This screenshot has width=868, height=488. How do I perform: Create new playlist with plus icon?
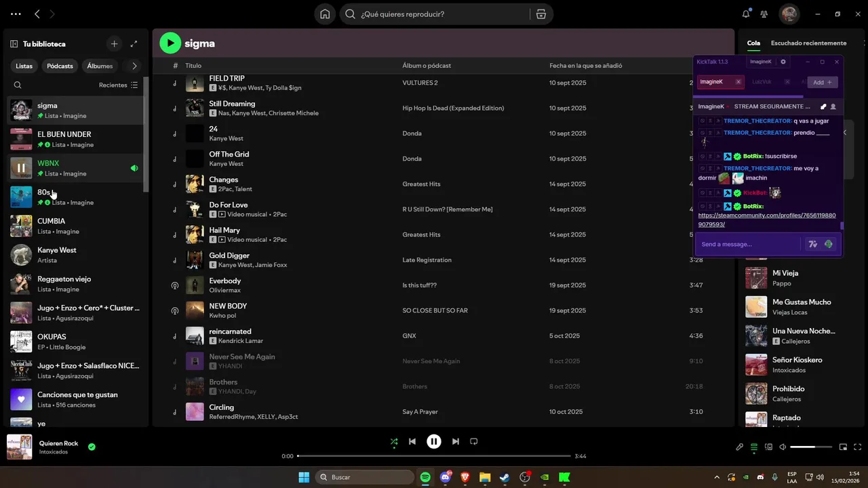[114, 44]
